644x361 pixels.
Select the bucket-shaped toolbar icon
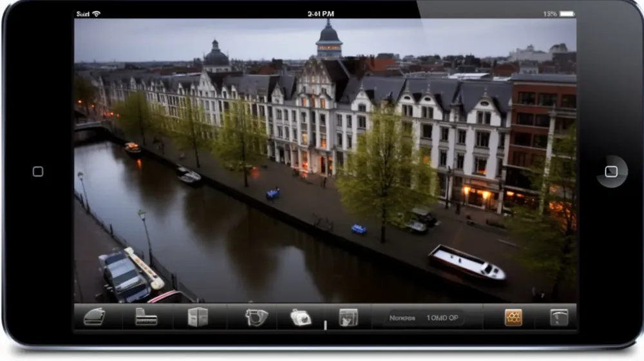pyautogui.click(x=257, y=317)
